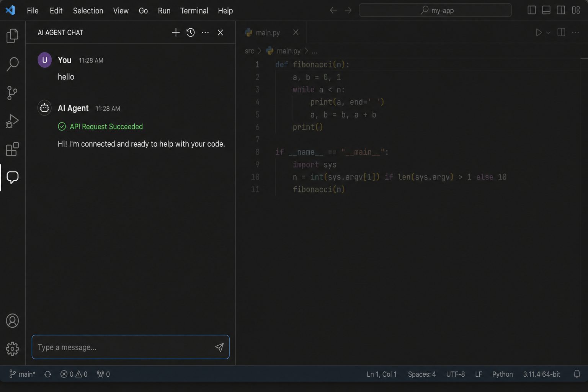Open the Edit menu
588x392 pixels.
[56, 11]
